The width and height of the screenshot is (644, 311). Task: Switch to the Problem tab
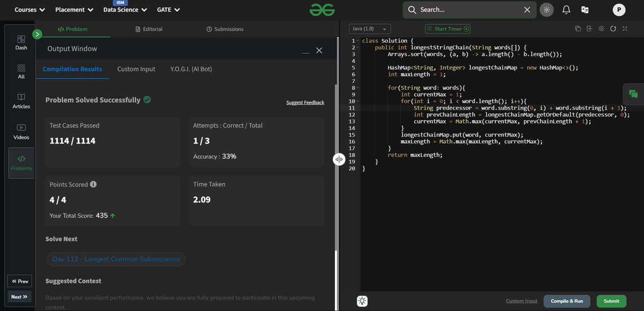point(72,29)
